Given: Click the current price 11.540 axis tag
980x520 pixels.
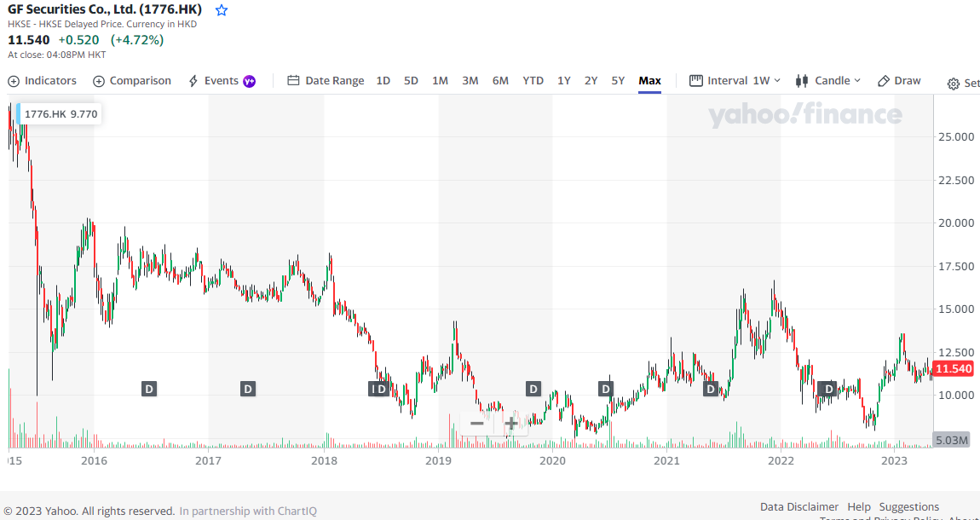Looking at the screenshot, I should pyautogui.click(x=953, y=369).
